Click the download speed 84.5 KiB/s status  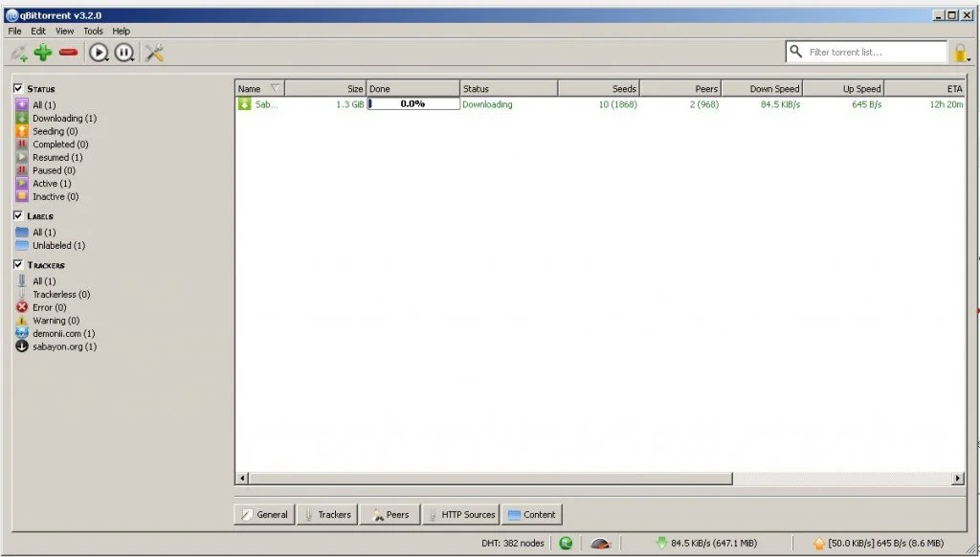[706, 544]
